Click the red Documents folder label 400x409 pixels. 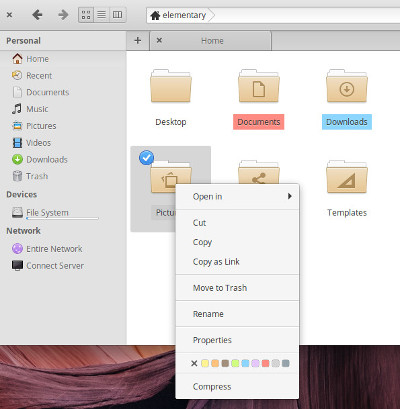pyautogui.click(x=259, y=122)
